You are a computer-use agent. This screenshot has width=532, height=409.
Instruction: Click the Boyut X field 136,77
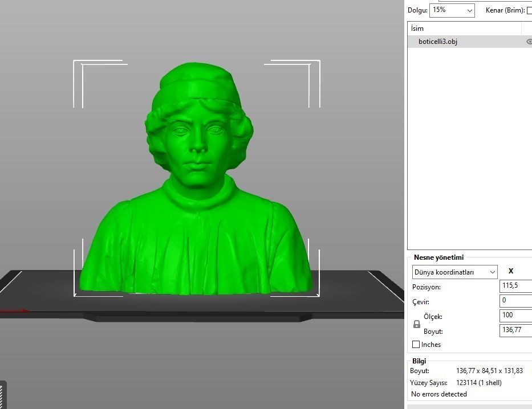515,331
